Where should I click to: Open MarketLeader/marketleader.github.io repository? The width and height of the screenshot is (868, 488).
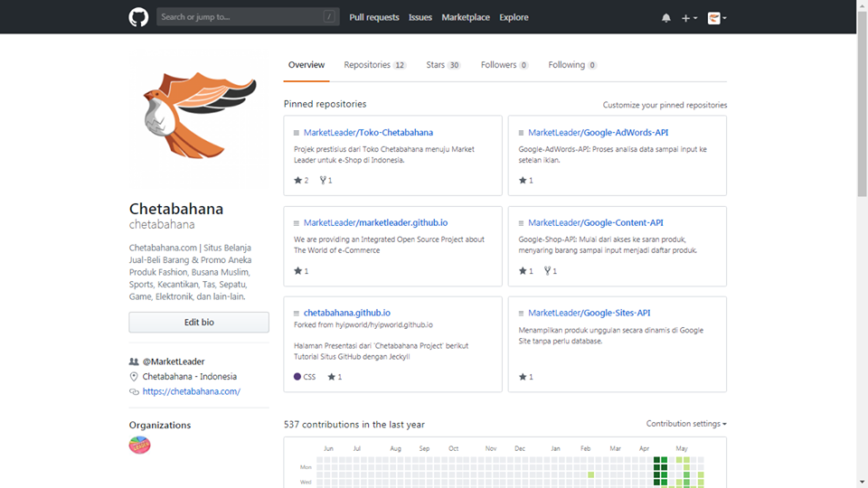tap(375, 222)
